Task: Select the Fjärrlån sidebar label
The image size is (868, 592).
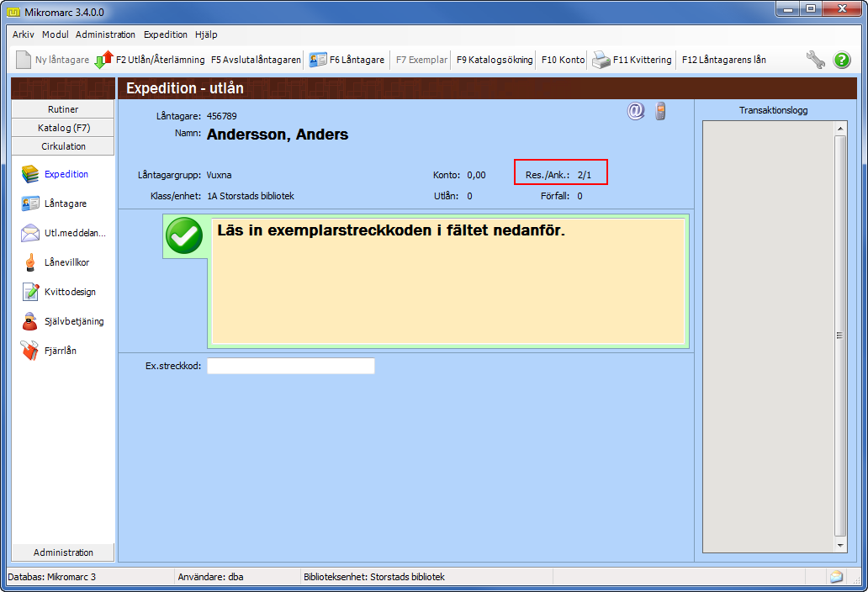Action: tap(61, 350)
